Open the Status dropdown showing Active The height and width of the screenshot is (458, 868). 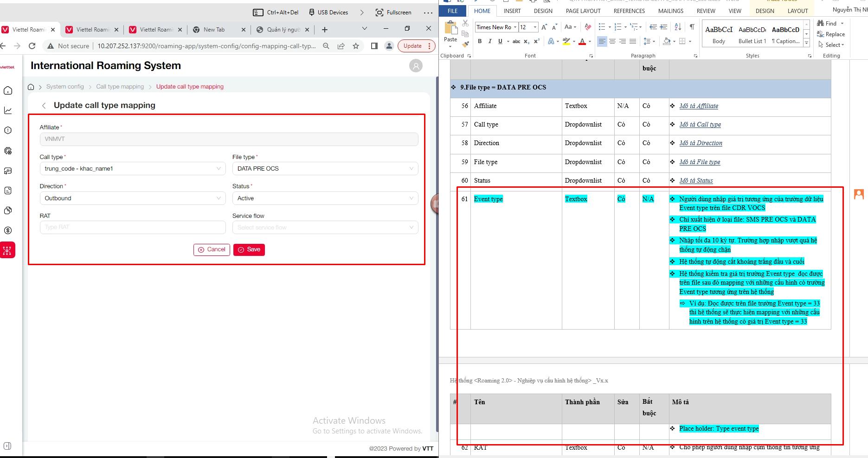[325, 198]
